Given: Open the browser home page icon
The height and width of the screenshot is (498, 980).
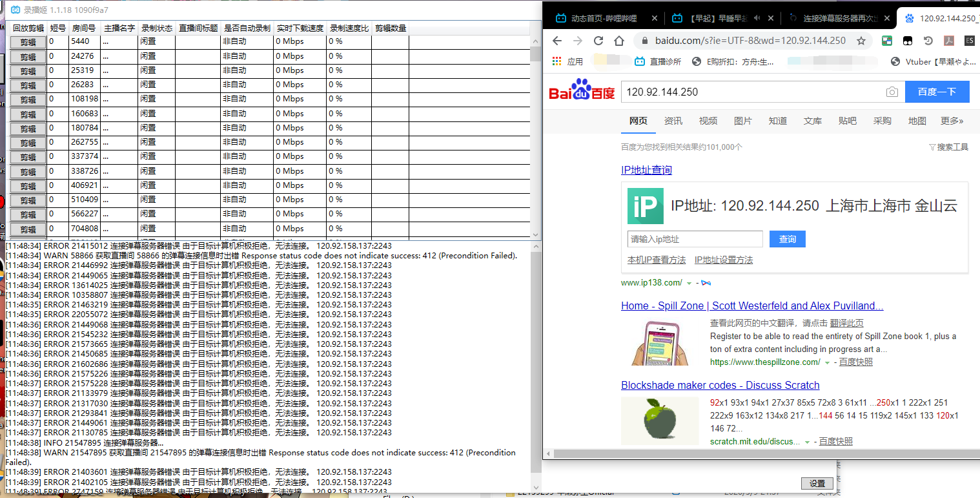Looking at the screenshot, I should [619, 40].
